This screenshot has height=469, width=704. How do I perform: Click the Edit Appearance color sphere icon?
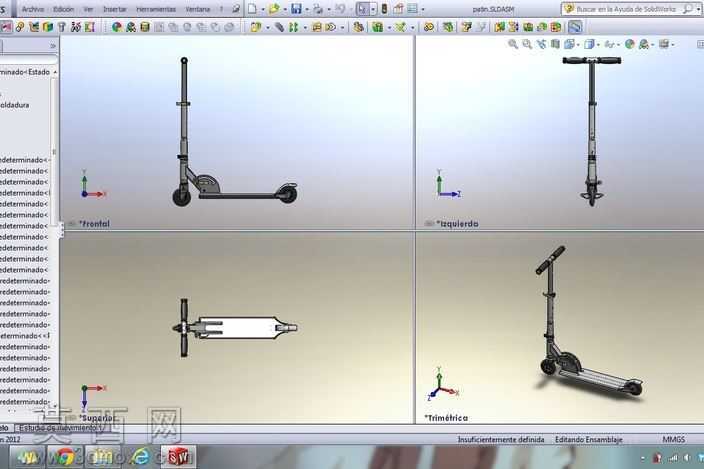tap(629, 44)
